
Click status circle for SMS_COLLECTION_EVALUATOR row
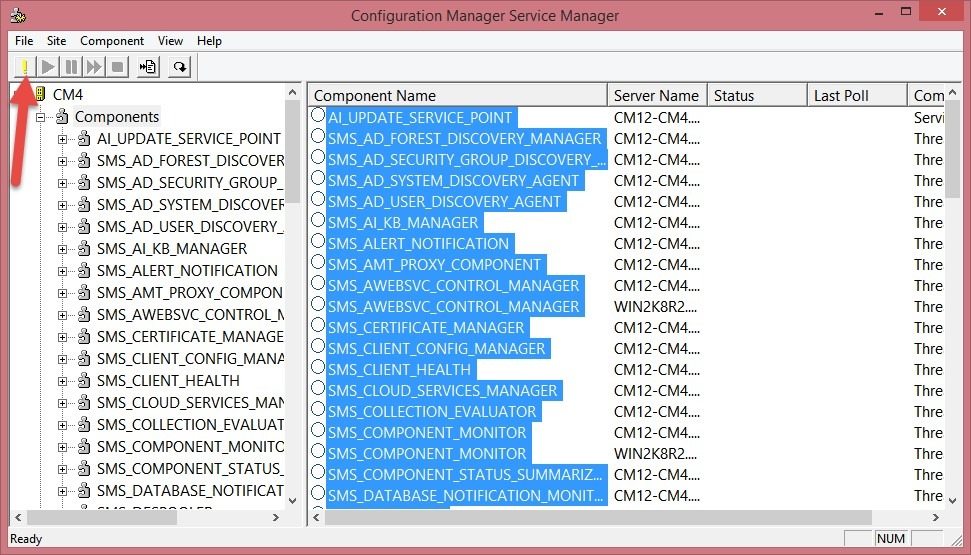pyautogui.click(x=318, y=409)
